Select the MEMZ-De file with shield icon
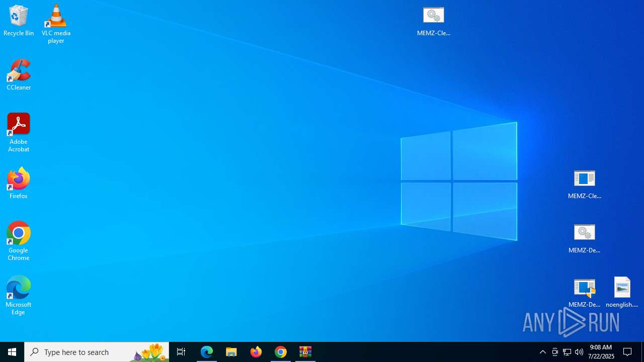Viewport: 644px width, 362px height. point(585,293)
